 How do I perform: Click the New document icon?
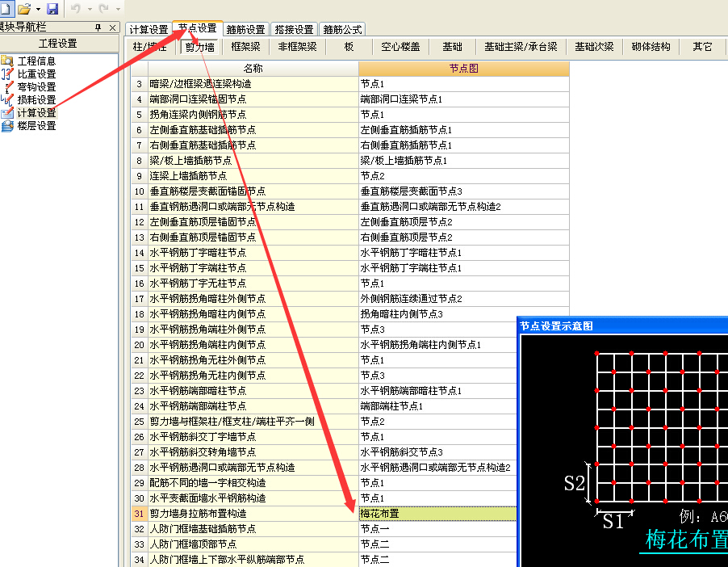coord(6,8)
